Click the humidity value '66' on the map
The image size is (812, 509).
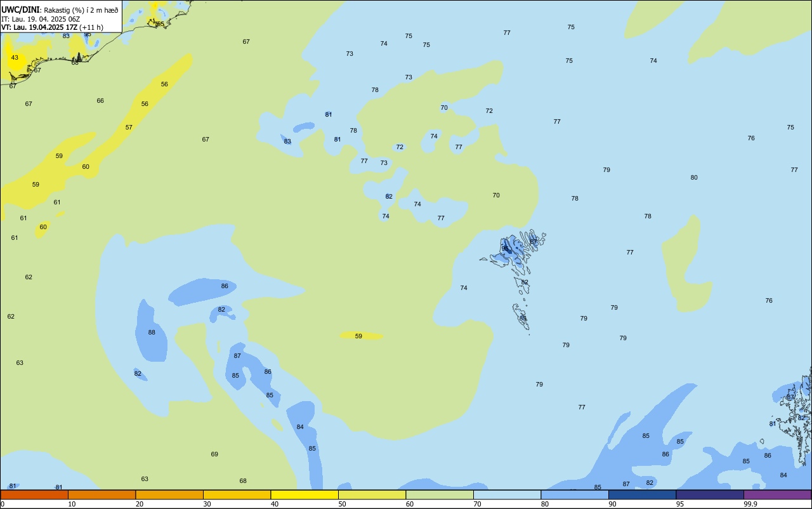[x=100, y=101]
